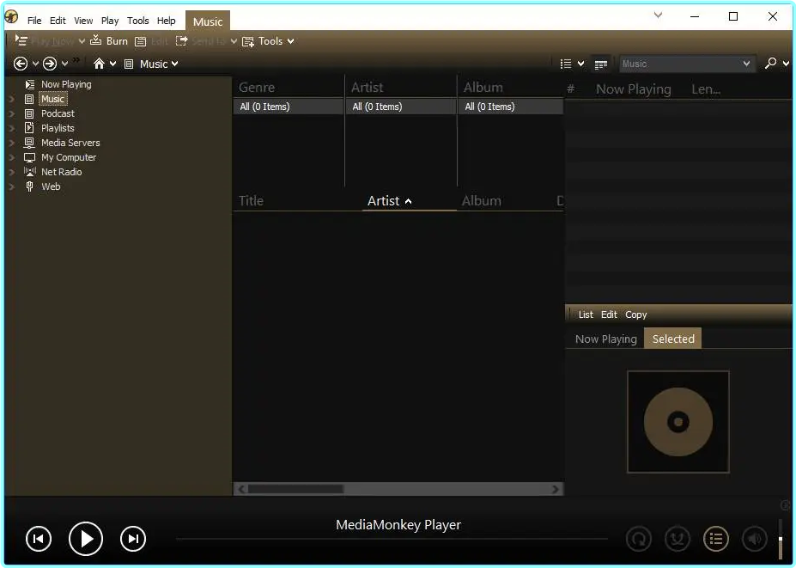Skip to the previous track

[x=39, y=539]
